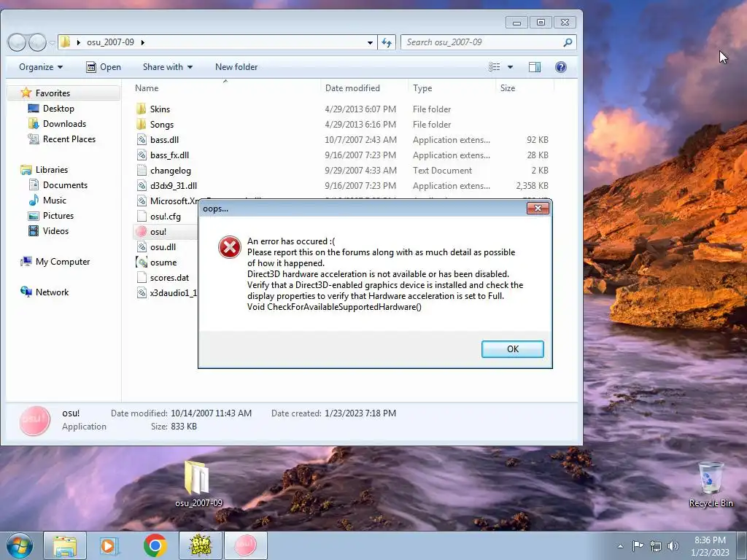
Task: Select the d3dx9_31.dll file
Action: (166, 186)
